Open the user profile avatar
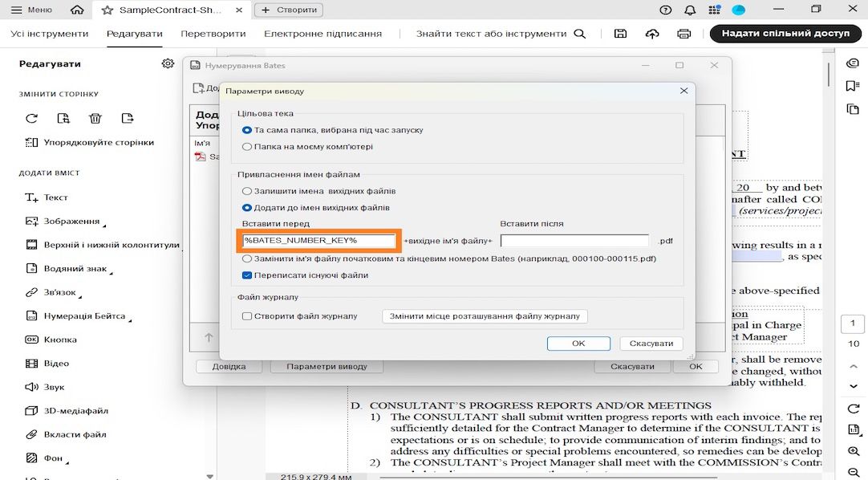 (x=739, y=10)
